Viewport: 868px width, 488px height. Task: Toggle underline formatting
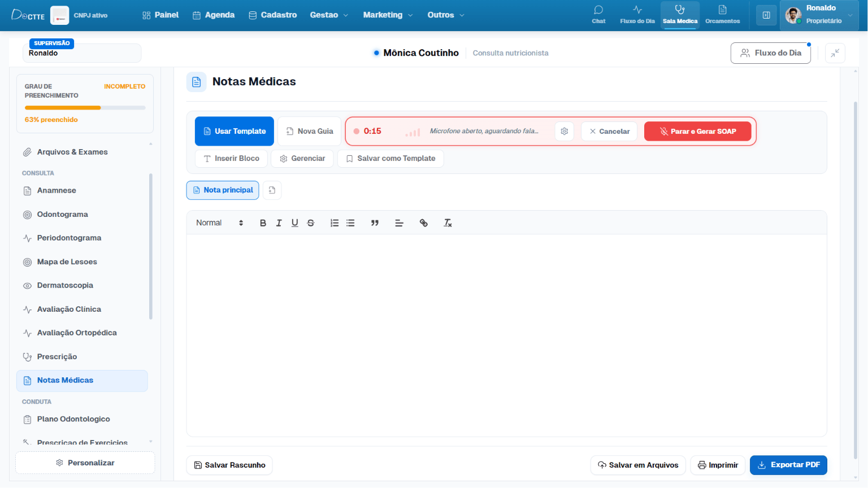pos(294,223)
